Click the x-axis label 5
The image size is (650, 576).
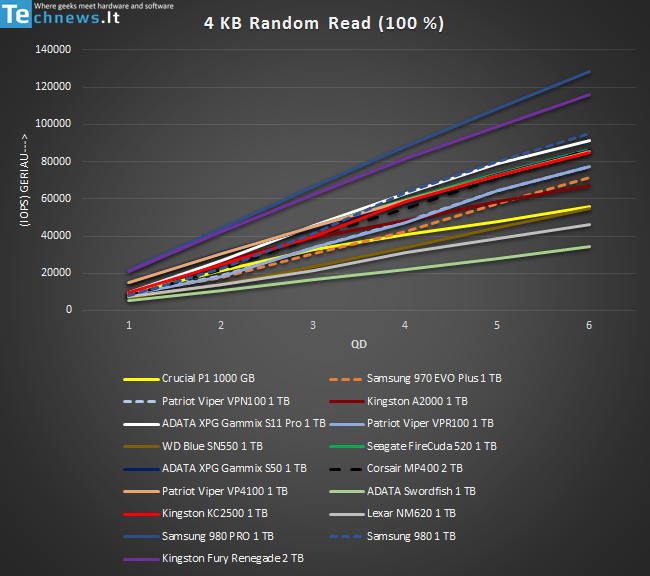pyautogui.click(x=497, y=326)
